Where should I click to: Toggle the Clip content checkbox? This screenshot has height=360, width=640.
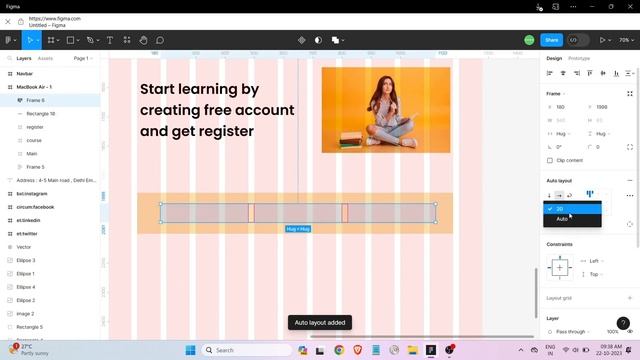[550, 160]
